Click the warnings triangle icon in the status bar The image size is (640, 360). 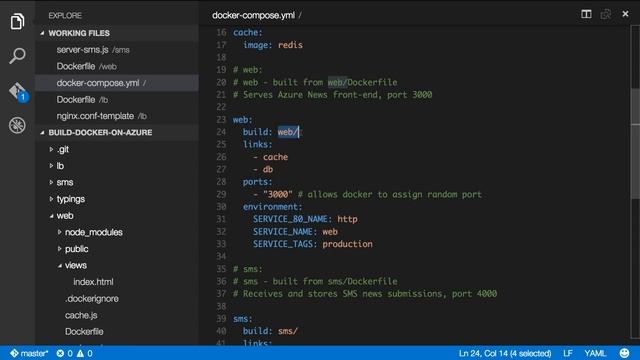point(80,353)
